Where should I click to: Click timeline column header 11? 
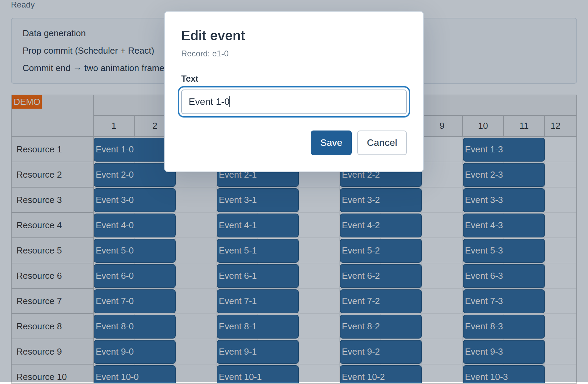524,126
